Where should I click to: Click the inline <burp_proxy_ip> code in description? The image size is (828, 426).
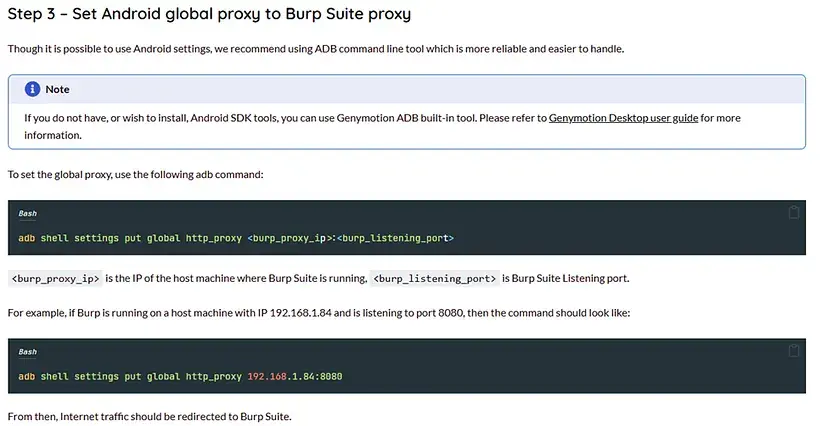55,278
